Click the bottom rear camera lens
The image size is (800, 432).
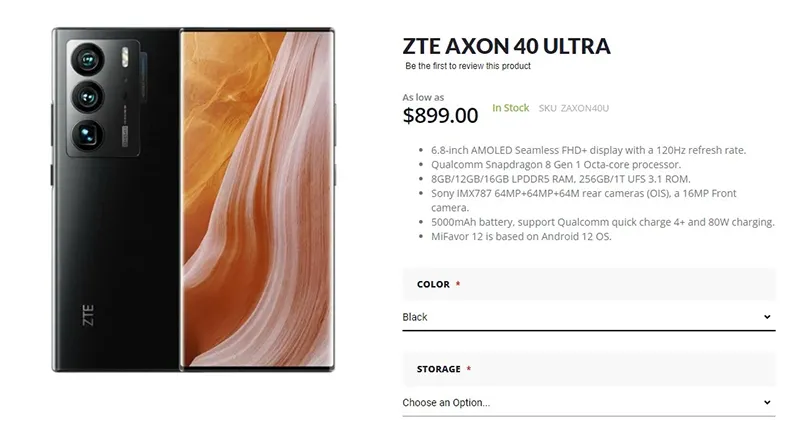pyautogui.click(x=88, y=133)
